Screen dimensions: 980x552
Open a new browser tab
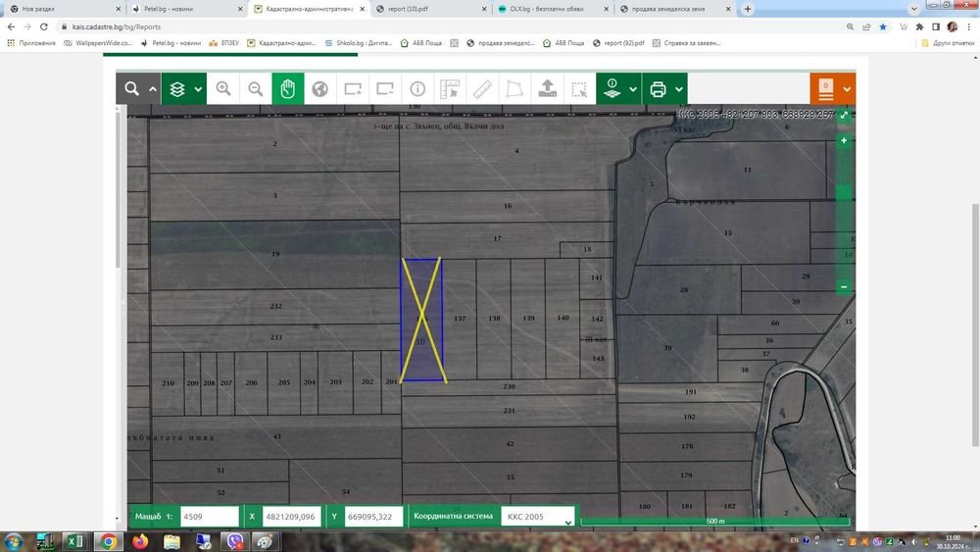pos(748,9)
